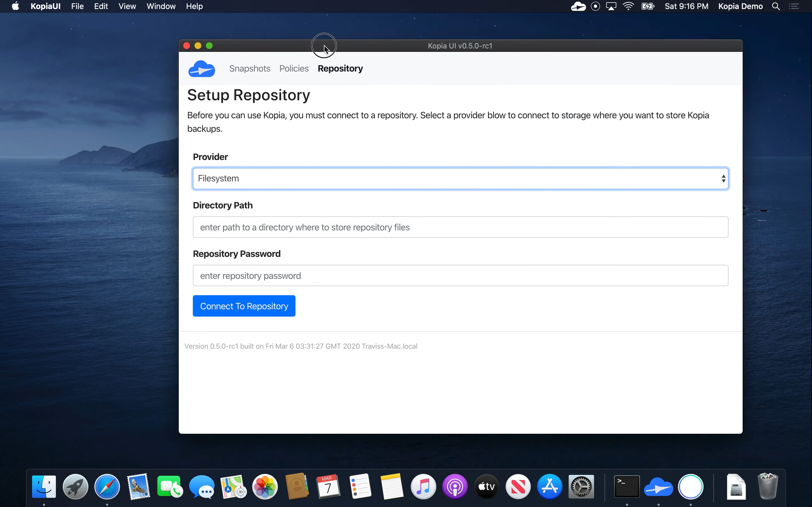Viewport: 812px width, 507px height.
Task: Open the File menu
Action: click(77, 6)
